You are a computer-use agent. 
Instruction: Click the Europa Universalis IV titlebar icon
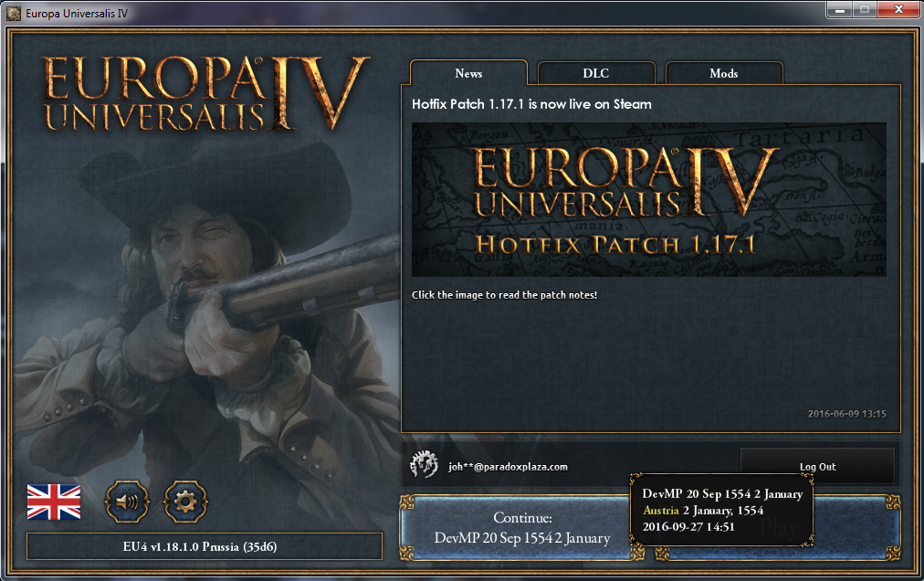pos(14,13)
